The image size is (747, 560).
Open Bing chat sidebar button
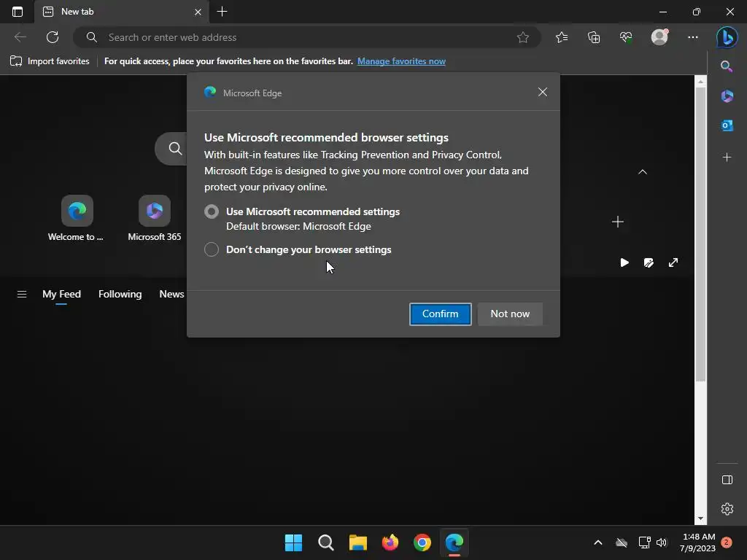pyautogui.click(x=727, y=37)
